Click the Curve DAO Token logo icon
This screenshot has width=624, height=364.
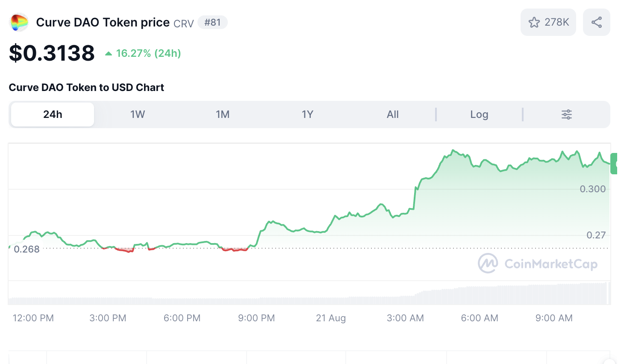click(19, 22)
